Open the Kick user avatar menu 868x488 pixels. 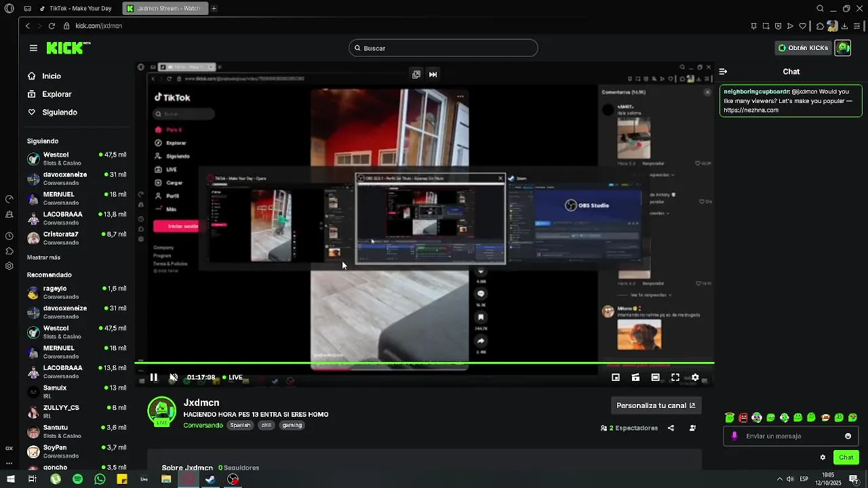point(843,48)
